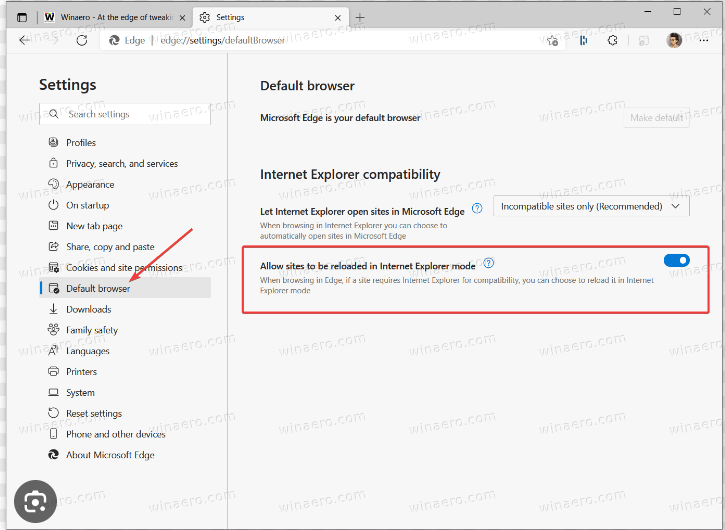
Task: Click the Phone and other devices icon
Action: (x=54, y=434)
